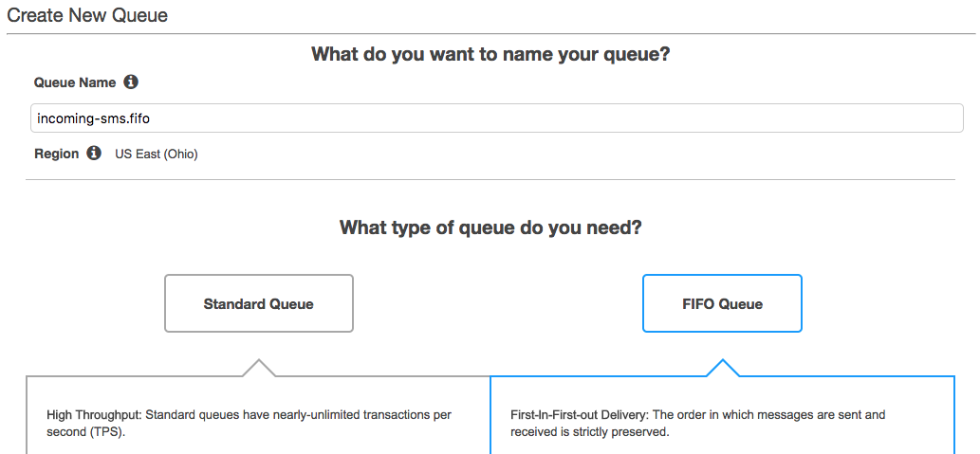Click the Create New Queue title
This screenshot has height=454, width=980.
[x=87, y=15]
